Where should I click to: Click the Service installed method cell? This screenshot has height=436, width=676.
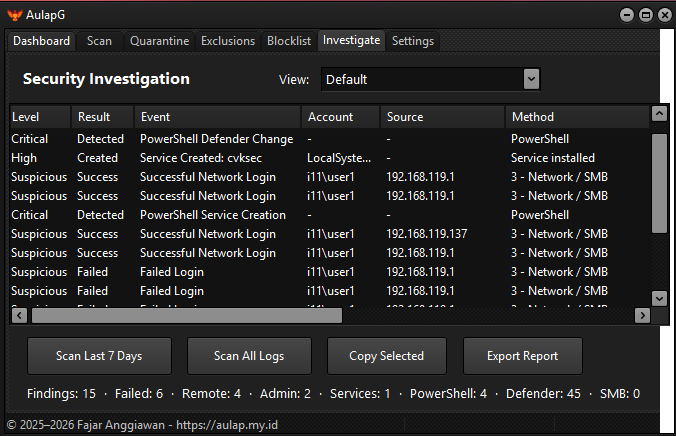(x=553, y=158)
